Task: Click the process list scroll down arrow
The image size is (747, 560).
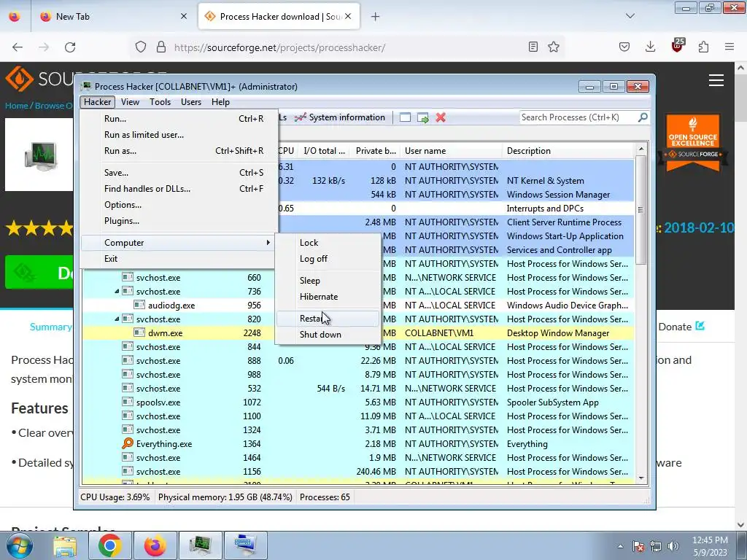Action: pos(641,478)
